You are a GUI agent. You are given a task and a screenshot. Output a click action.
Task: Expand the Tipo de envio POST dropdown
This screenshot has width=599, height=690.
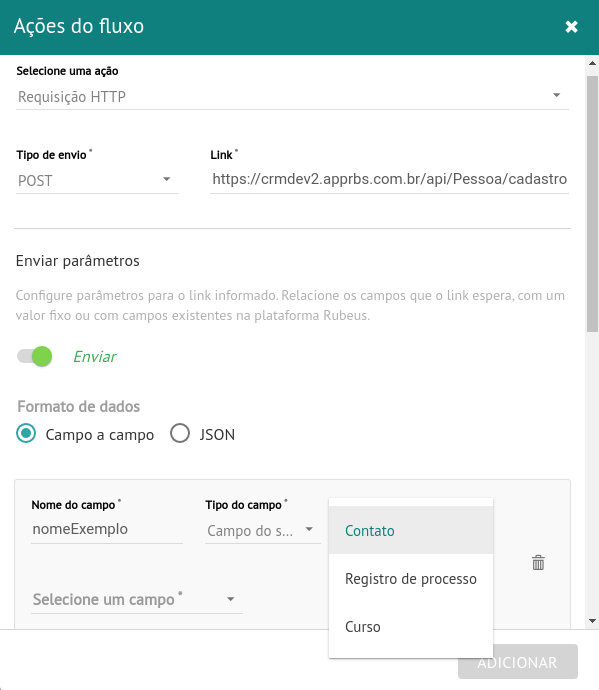click(97, 180)
